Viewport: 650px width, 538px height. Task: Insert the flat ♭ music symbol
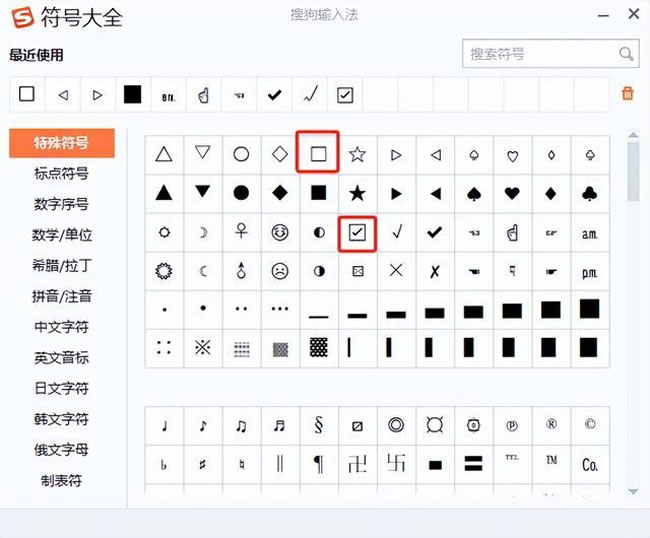tap(164, 465)
